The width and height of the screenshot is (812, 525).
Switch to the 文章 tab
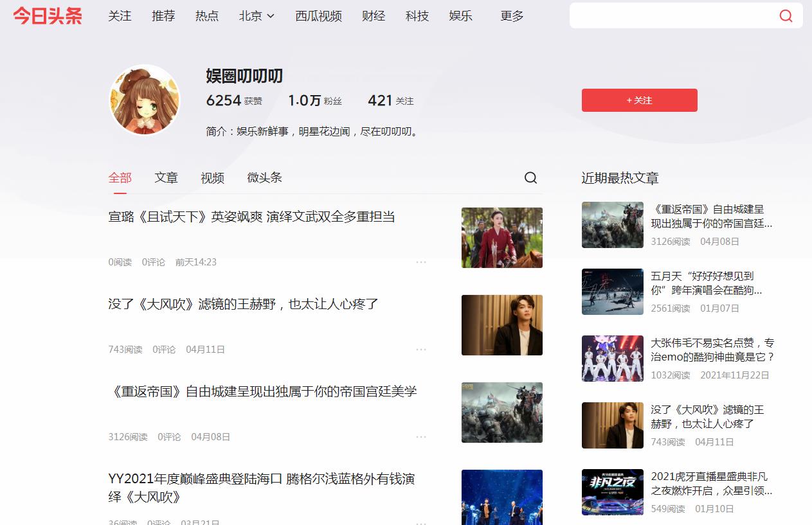(x=166, y=178)
